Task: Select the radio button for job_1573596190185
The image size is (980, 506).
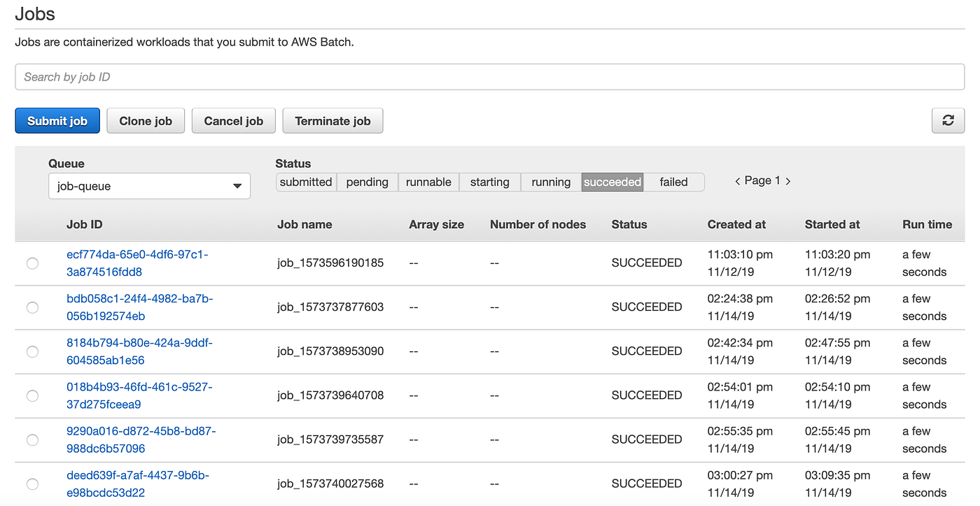Action: (x=32, y=264)
